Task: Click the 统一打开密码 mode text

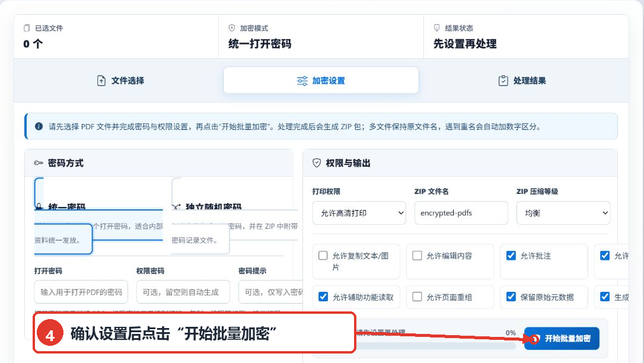Action: pos(260,43)
